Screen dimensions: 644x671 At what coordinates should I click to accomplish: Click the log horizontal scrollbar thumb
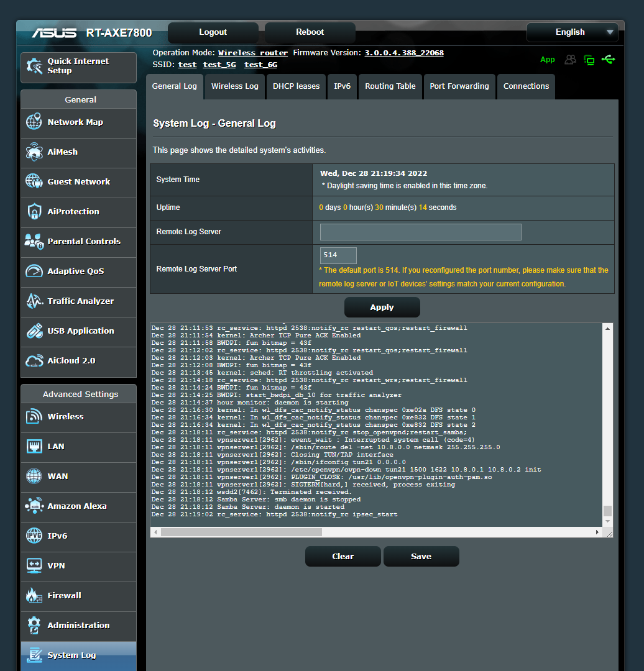(x=241, y=532)
